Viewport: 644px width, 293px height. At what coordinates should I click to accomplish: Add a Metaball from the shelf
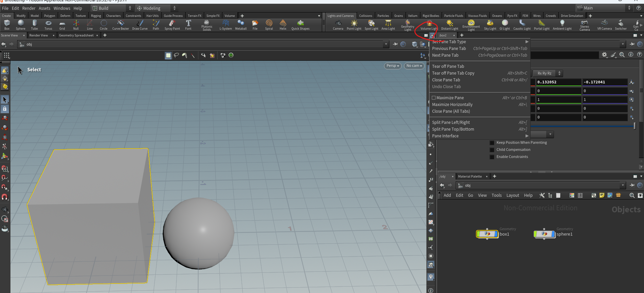tap(241, 25)
